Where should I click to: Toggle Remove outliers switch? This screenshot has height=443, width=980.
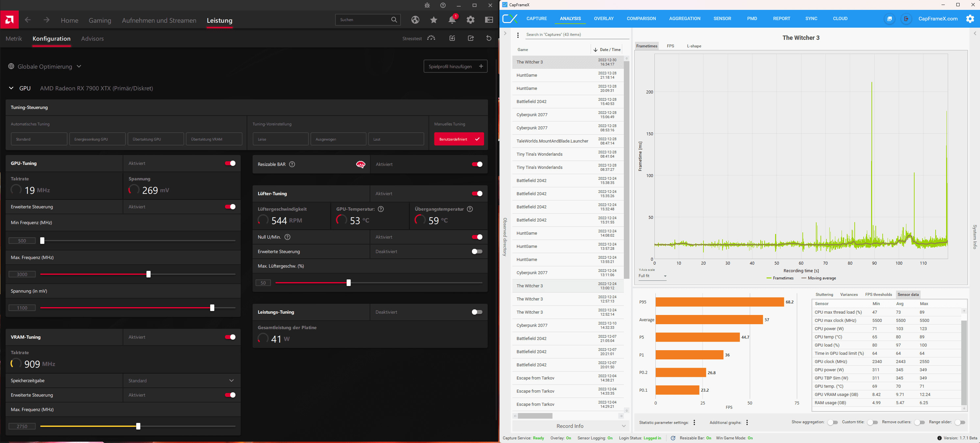(x=919, y=423)
